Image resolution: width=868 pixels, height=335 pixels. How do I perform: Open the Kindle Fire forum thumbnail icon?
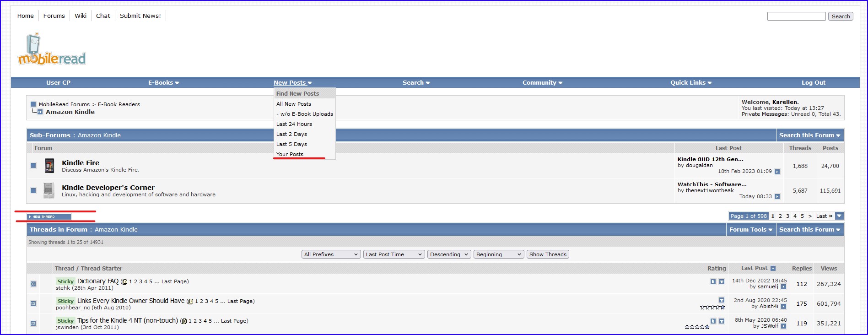pos(49,166)
